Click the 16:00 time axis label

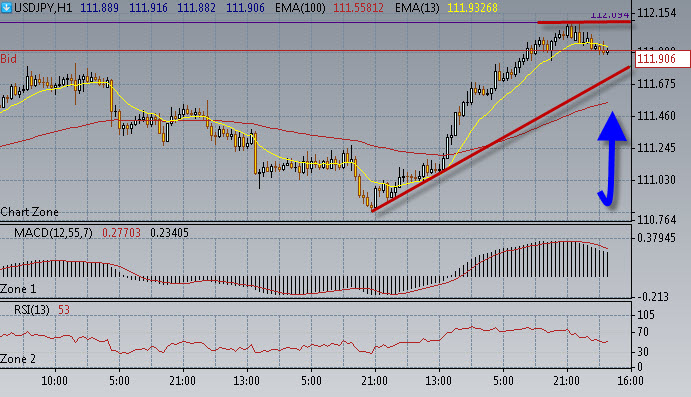click(630, 380)
